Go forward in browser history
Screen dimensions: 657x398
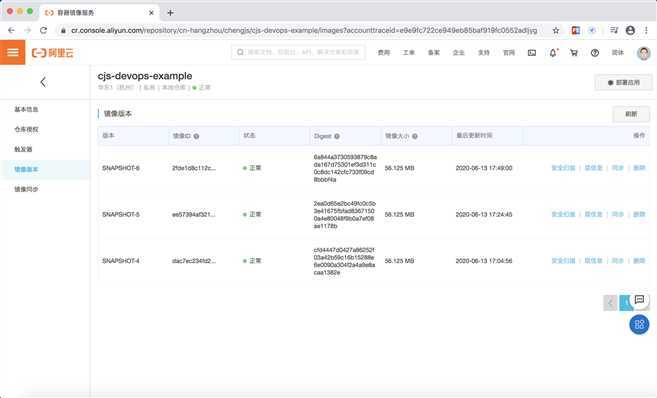click(28, 30)
